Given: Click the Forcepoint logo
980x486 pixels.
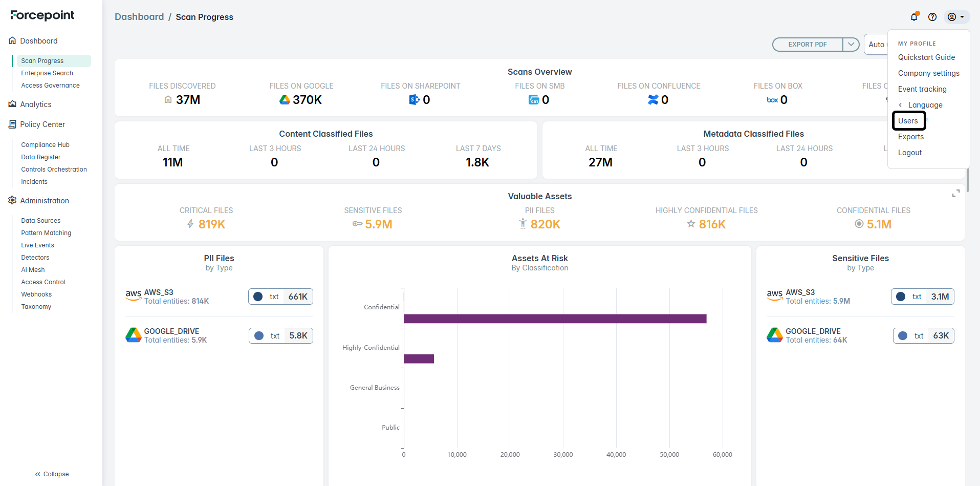Looking at the screenshot, I should pos(42,15).
